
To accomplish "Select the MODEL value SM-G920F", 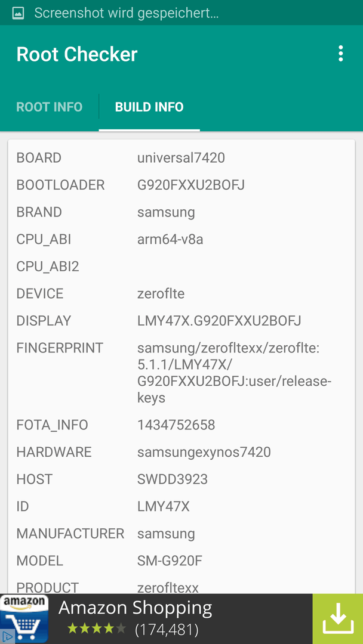I will (170, 561).
